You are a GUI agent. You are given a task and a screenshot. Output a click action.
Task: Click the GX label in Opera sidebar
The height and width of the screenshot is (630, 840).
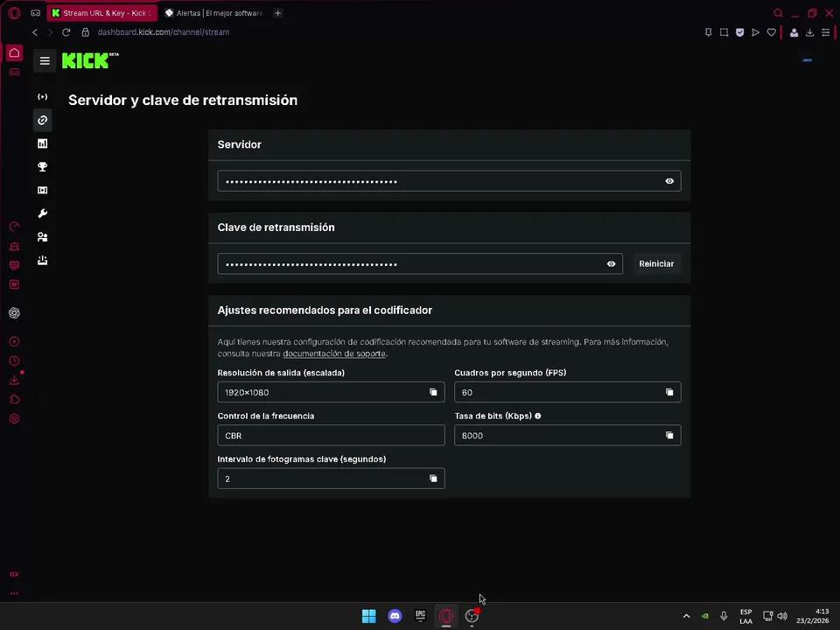coord(15,574)
